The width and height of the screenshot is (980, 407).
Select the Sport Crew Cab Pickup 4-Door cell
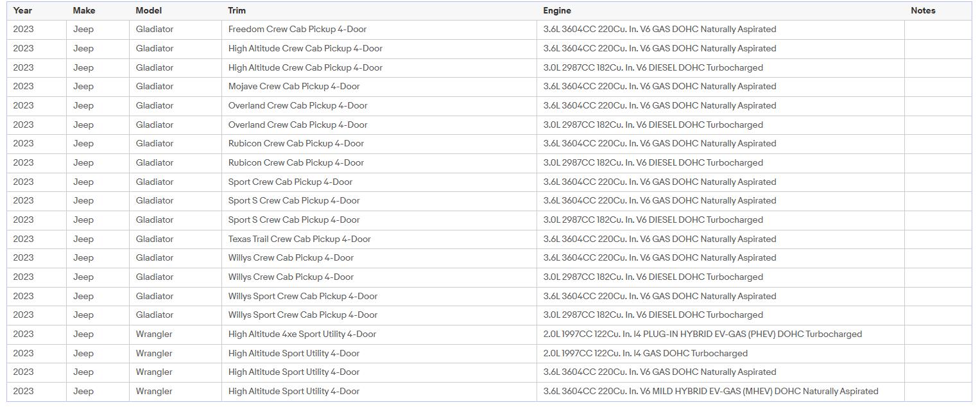(x=290, y=182)
